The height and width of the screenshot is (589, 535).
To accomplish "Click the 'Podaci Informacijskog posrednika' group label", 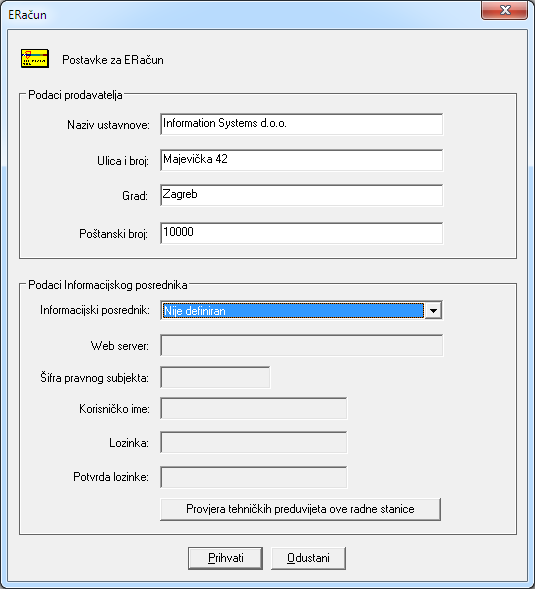I will (108, 285).
